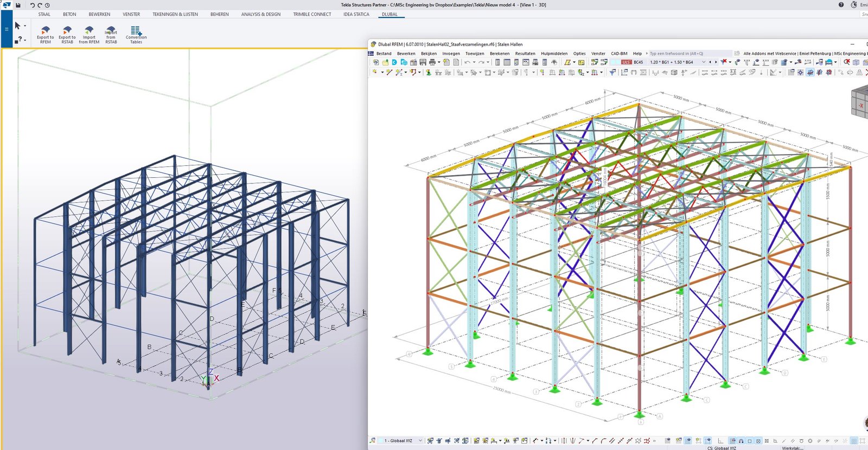Expand the load combination BC45 dropdown
868x450 pixels.
tap(704, 62)
